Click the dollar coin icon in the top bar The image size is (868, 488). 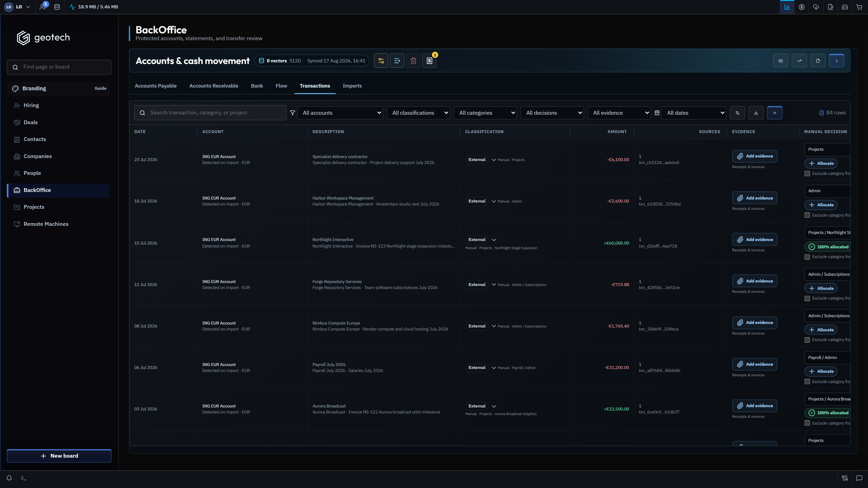click(802, 7)
